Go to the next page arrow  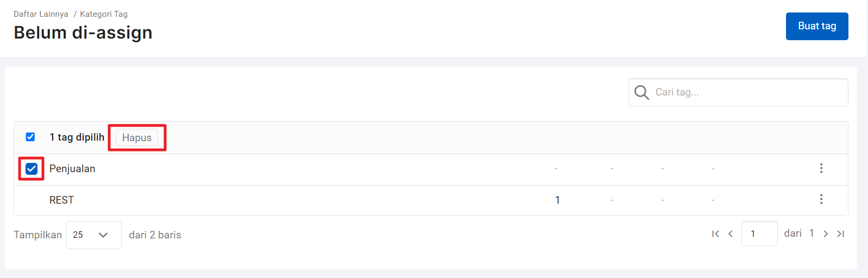coord(826,233)
